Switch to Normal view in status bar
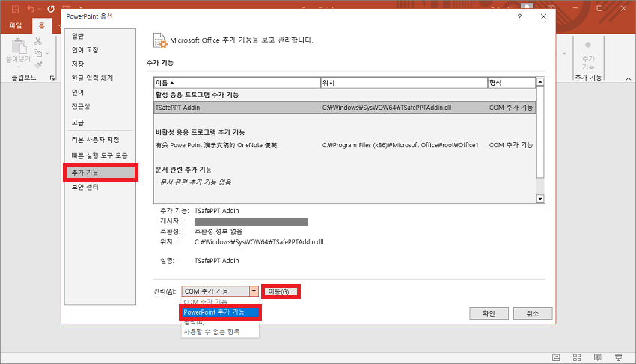The width and height of the screenshot is (636, 364). [556, 357]
